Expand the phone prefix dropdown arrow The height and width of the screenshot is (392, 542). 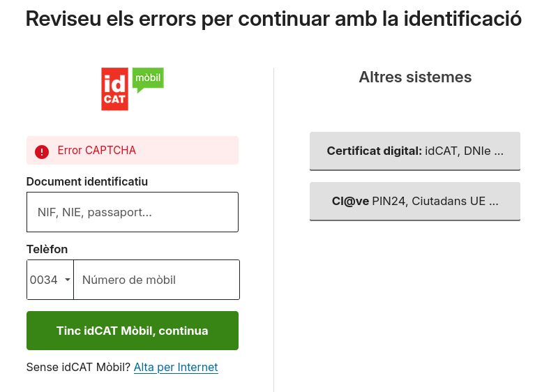pos(68,280)
